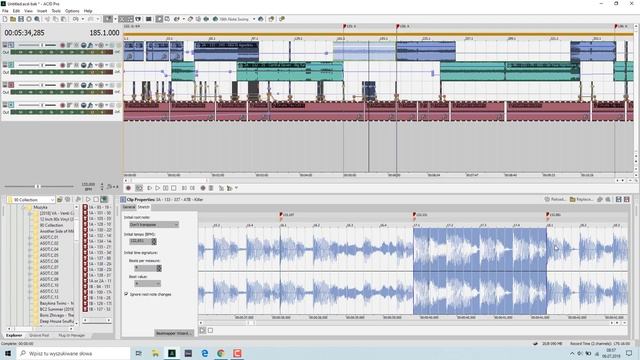This screenshot has width=640, height=360.
Task: Click the Stop preview button in Explorer
Action: pyautogui.click(x=96, y=199)
